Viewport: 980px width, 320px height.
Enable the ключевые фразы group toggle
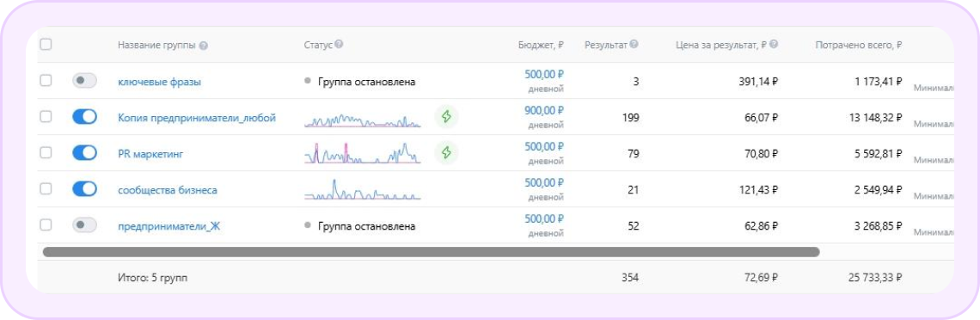click(84, 81)
